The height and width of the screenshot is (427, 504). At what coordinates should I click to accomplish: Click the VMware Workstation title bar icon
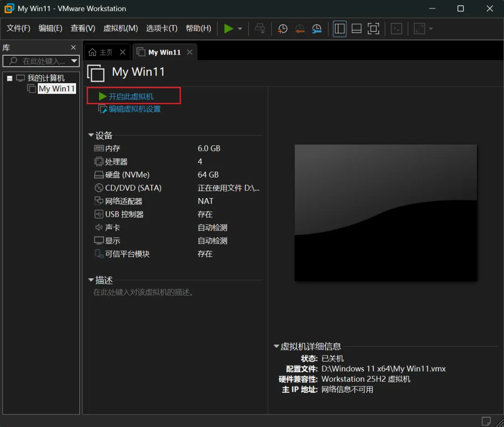9,8
